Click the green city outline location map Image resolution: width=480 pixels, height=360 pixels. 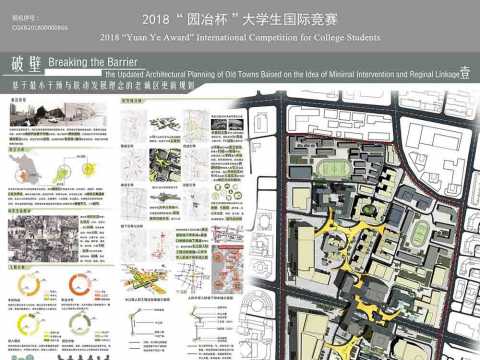[62, 173]
